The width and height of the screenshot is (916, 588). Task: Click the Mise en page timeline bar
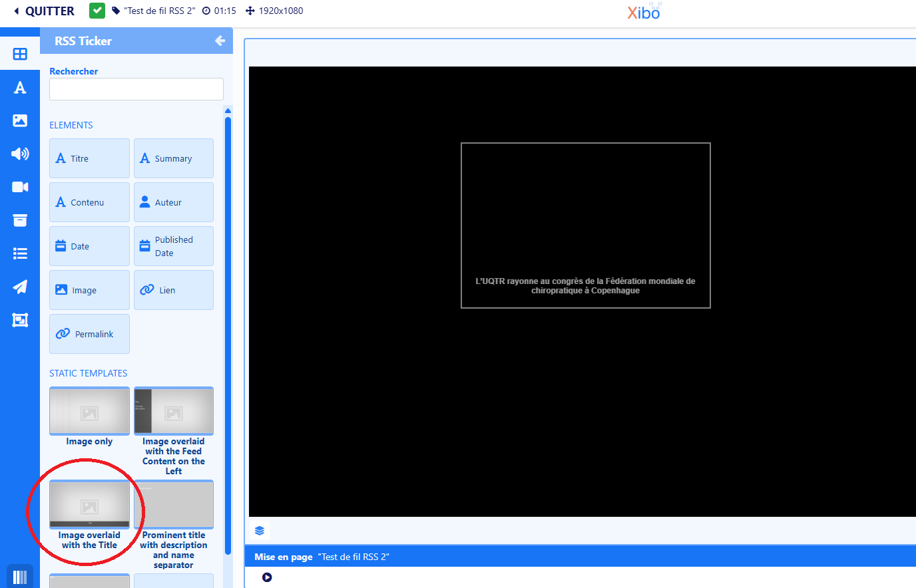click(580, 557)
